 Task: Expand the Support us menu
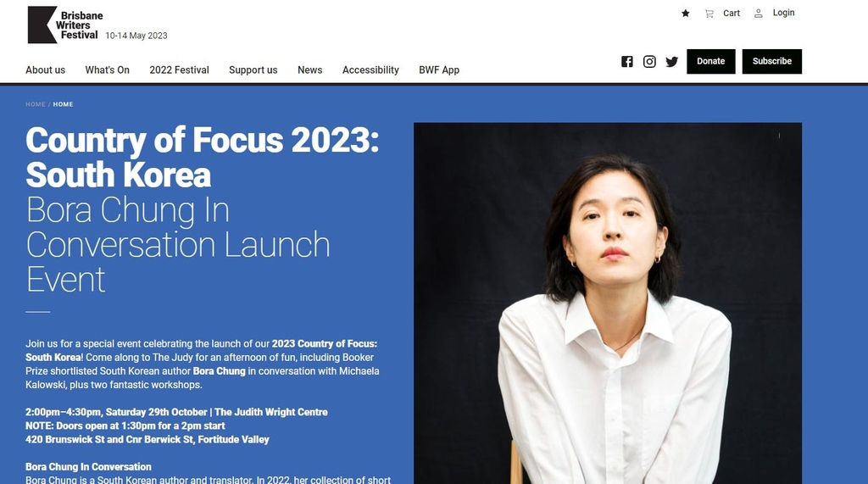tap(253, 70)
